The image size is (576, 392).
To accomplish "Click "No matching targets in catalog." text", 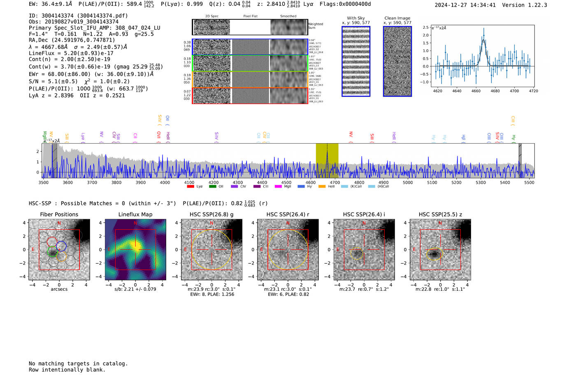I will [78, 364].
